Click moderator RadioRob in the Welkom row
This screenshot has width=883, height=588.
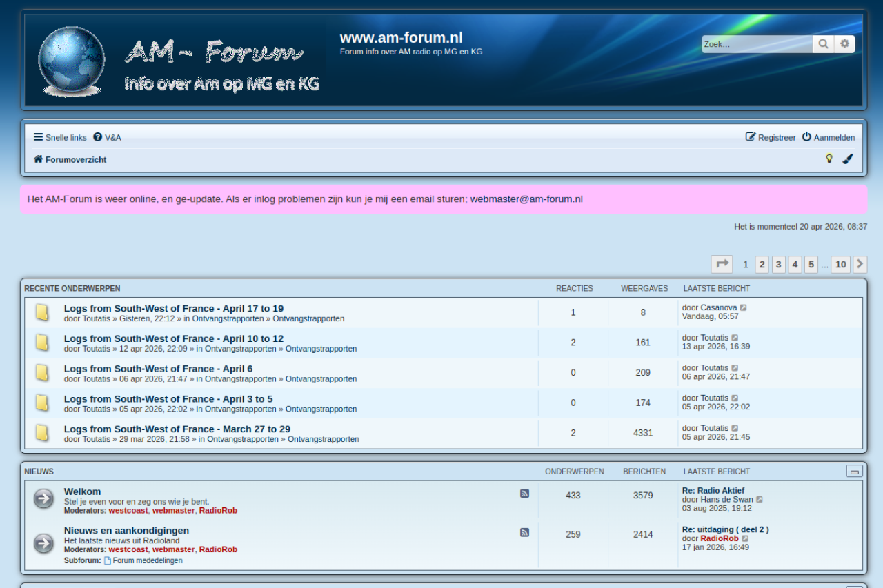point(218,511)
